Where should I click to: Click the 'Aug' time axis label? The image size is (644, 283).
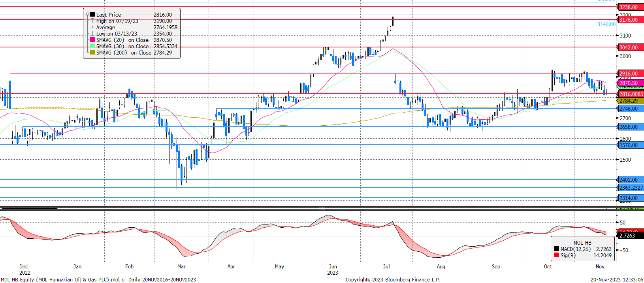tap(441, 266)
